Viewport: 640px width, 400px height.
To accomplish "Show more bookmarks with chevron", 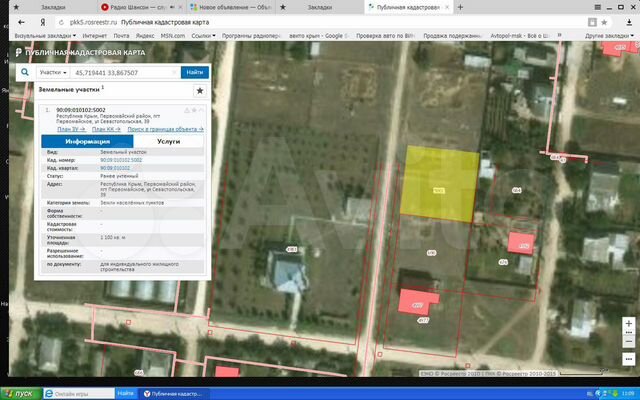I will pos(559,36).
